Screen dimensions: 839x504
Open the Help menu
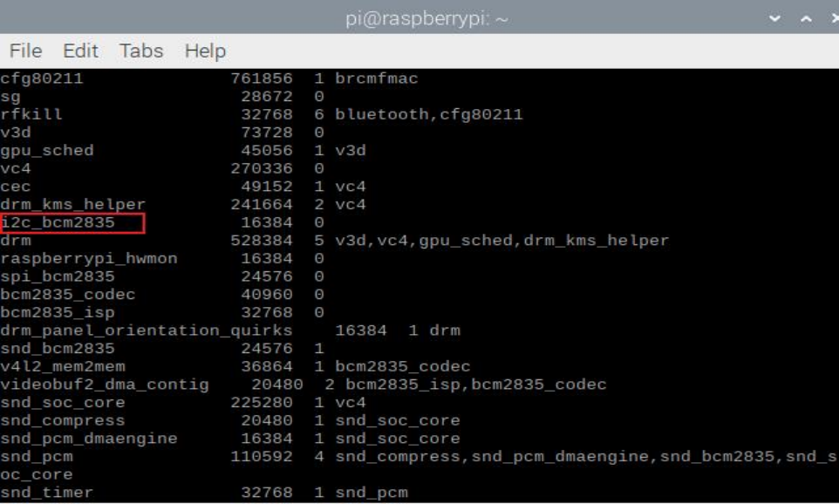(x=205, y=51)
